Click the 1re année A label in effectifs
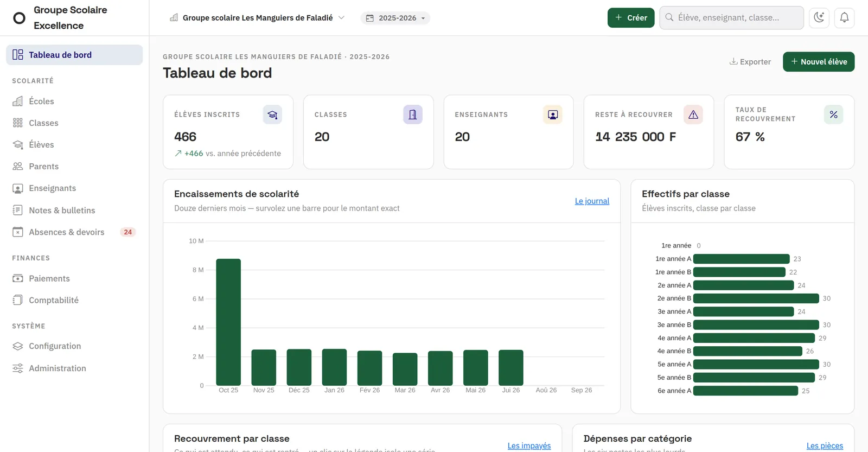868x452 pixels. 673,259
